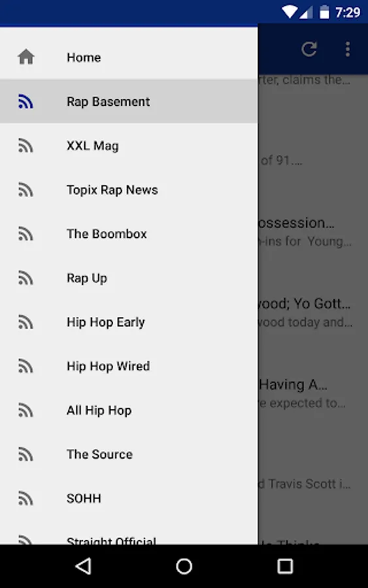Viewport: 368px width, 588px height.
Task: Open the Rap Up feed
Action: (x=129, y=278)
